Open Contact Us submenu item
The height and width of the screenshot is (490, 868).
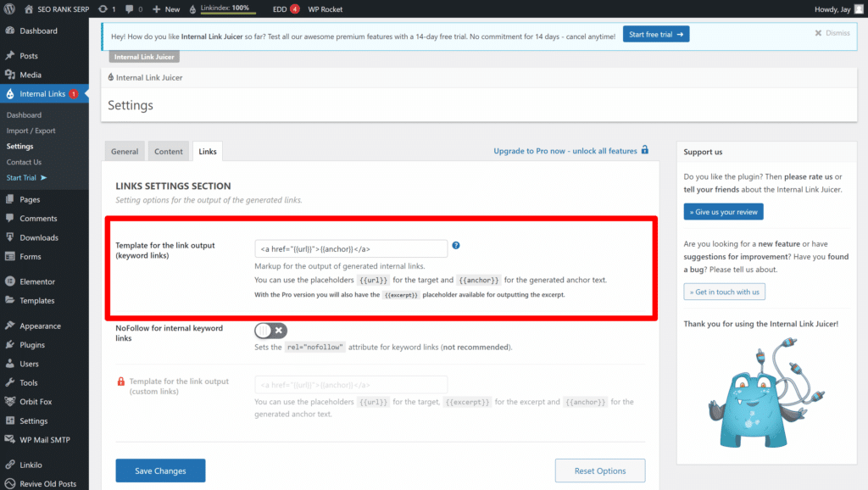(x=24, y=162)
